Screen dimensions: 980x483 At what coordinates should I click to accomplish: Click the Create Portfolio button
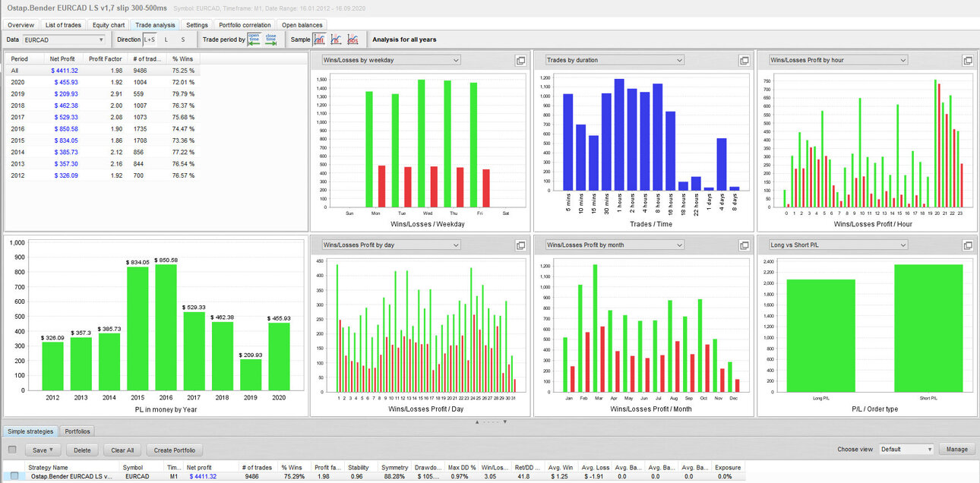coord(175,450)
